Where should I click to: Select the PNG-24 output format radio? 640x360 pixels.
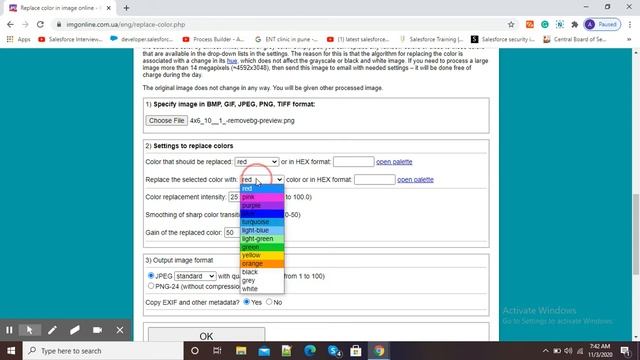pos(151,286)
